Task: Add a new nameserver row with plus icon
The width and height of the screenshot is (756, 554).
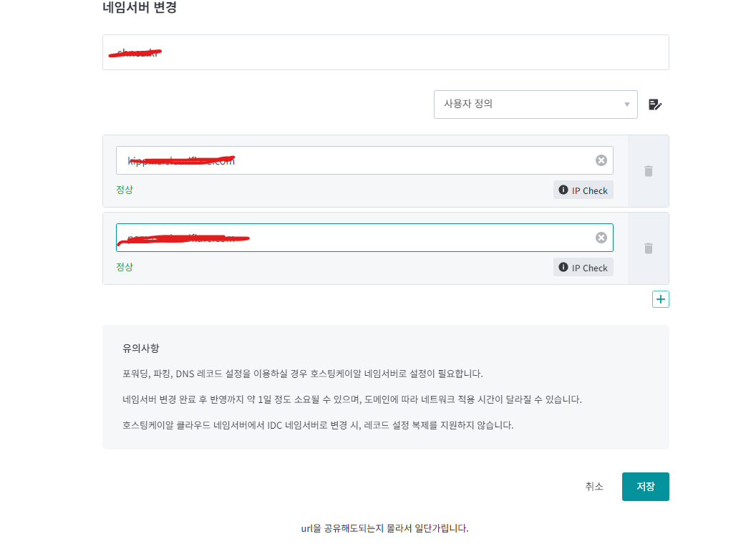Action: tap(660, 299)
